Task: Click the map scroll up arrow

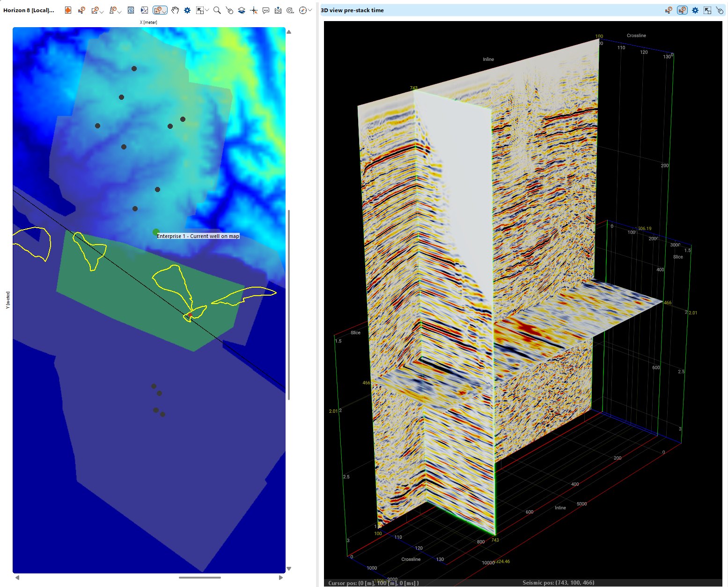Action: [289, 32]
